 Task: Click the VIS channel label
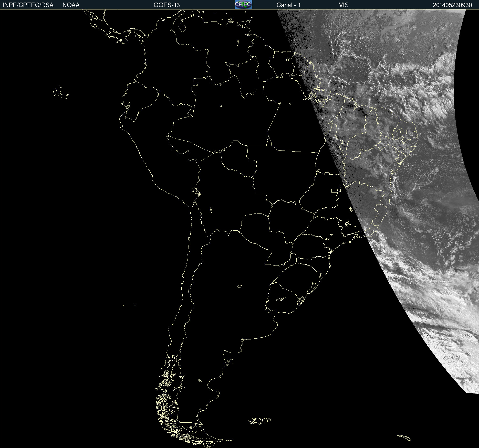tap(344, 5)
